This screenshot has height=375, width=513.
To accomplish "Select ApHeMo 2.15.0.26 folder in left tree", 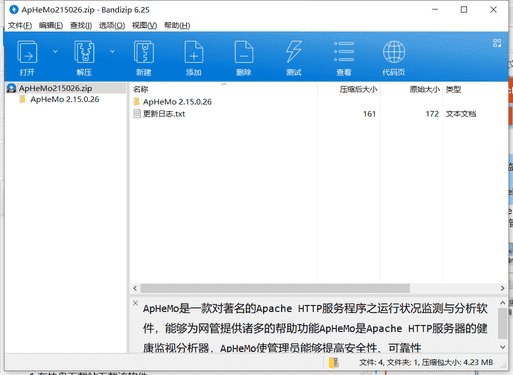I will [65, 99].
